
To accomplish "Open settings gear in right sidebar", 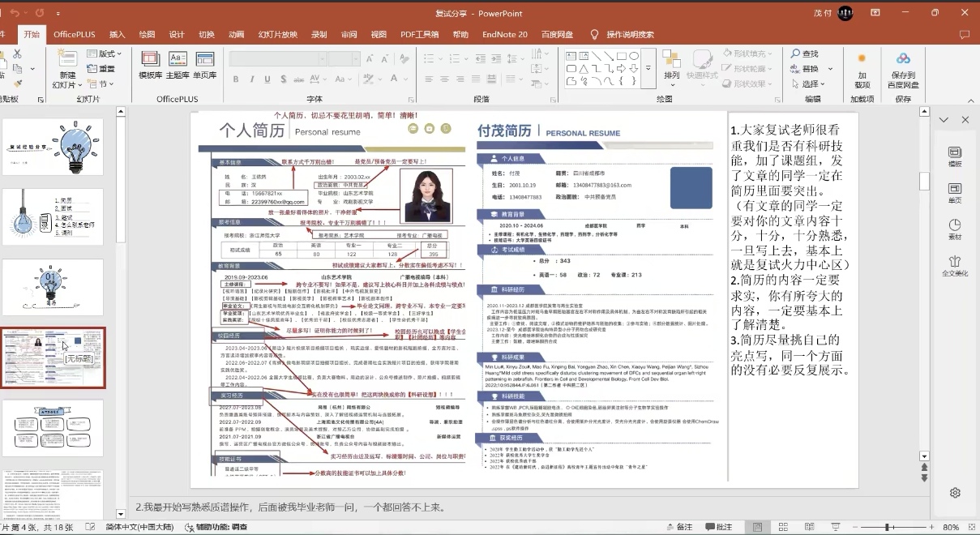I will coord(955,493).
